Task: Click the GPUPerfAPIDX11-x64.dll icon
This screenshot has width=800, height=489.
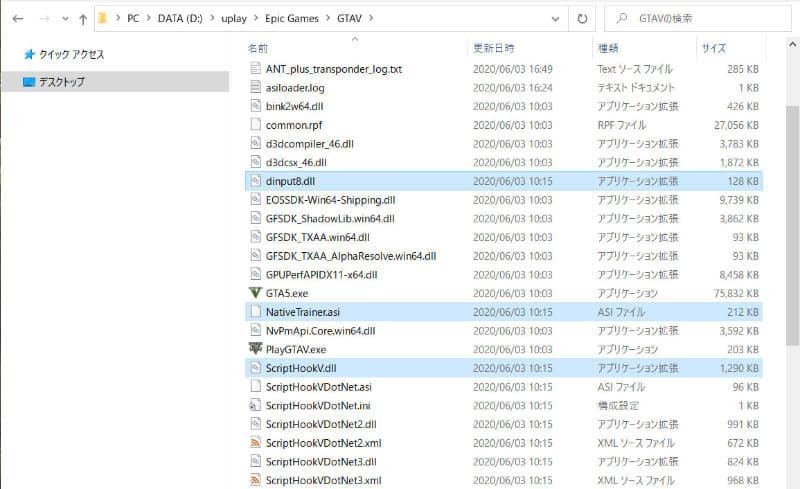Action: [255, 274]
